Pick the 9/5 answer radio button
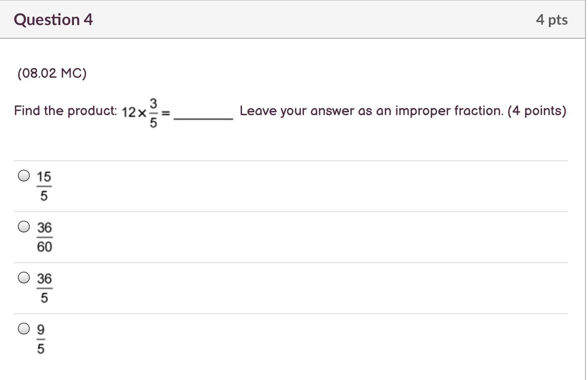 pos(24,329)
